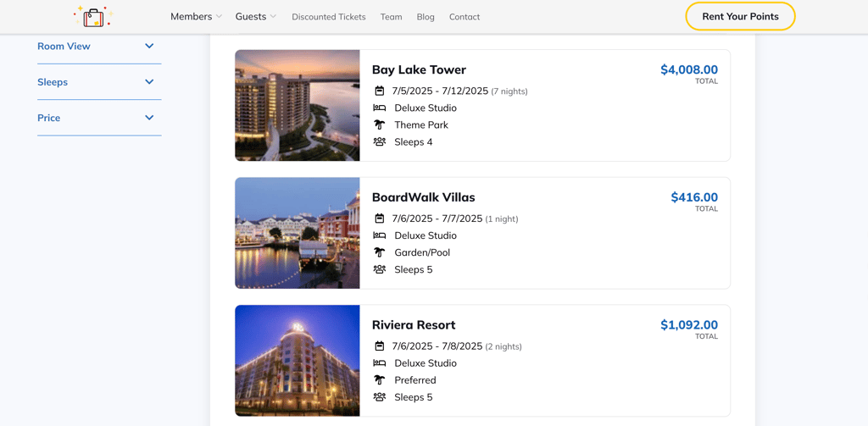Click calendar icon in Bay Lake Tower listing

point(380,91)
